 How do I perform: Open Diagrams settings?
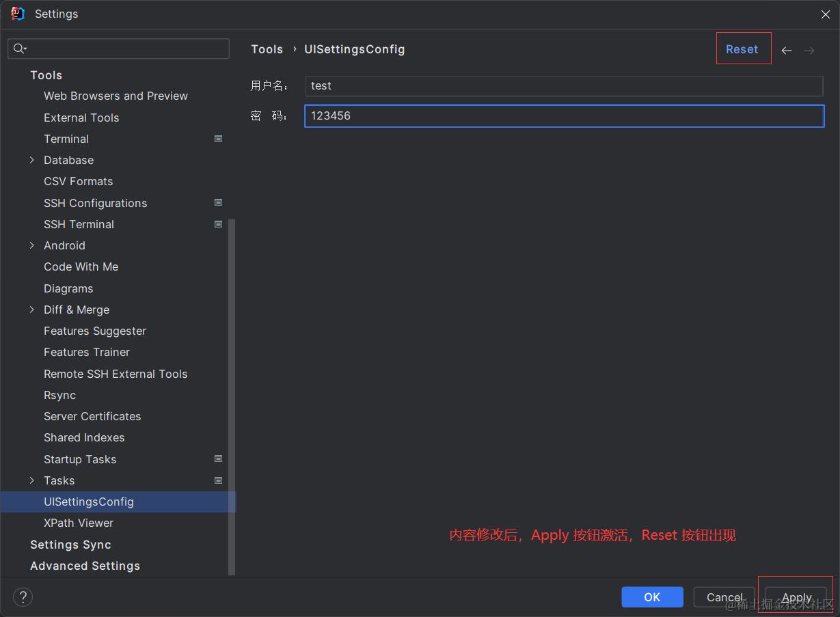click(68, 288)
